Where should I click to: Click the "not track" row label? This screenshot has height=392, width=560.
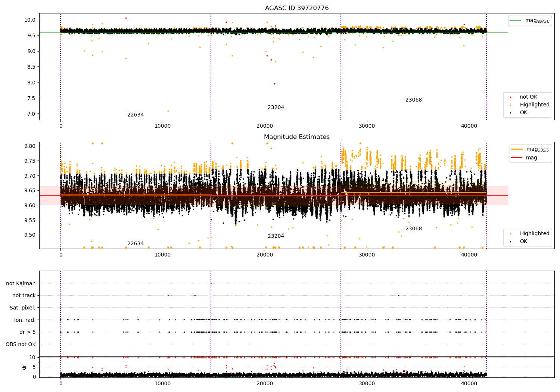[24, 296]
